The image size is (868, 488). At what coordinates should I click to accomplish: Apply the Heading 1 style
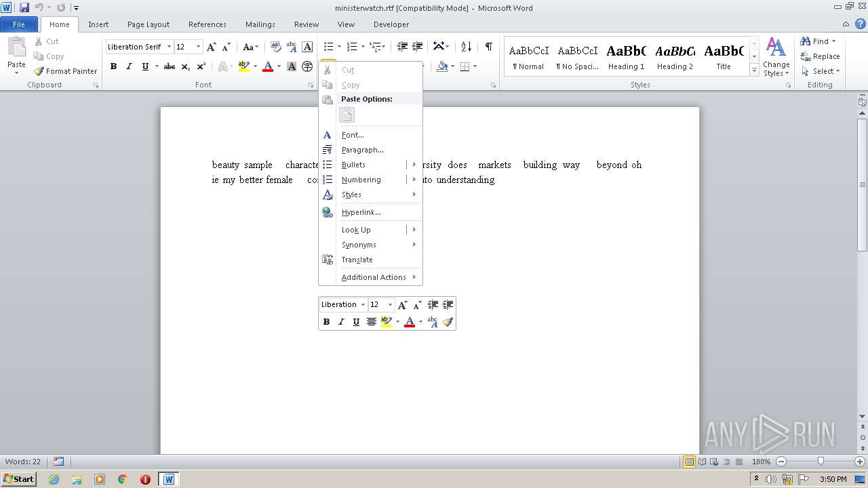coord(626,56)
